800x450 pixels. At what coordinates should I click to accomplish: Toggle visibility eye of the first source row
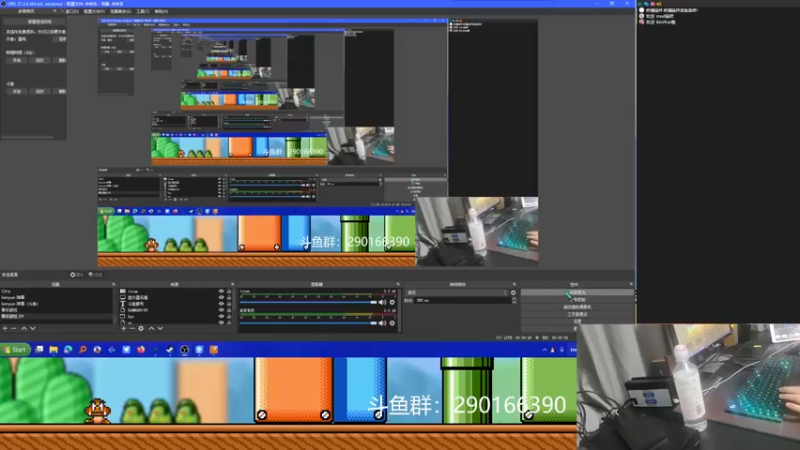(221, 291)
